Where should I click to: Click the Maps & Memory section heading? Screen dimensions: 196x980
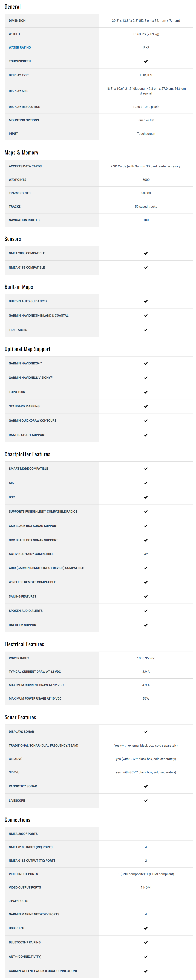point(21,153)
